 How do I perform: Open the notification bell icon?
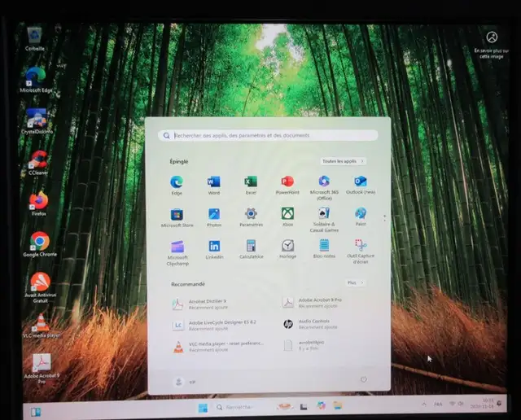point(499,403)
